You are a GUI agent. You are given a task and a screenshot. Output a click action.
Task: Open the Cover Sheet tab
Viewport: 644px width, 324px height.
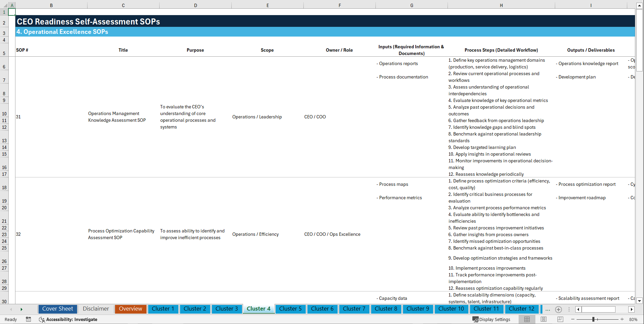point(57,309)
